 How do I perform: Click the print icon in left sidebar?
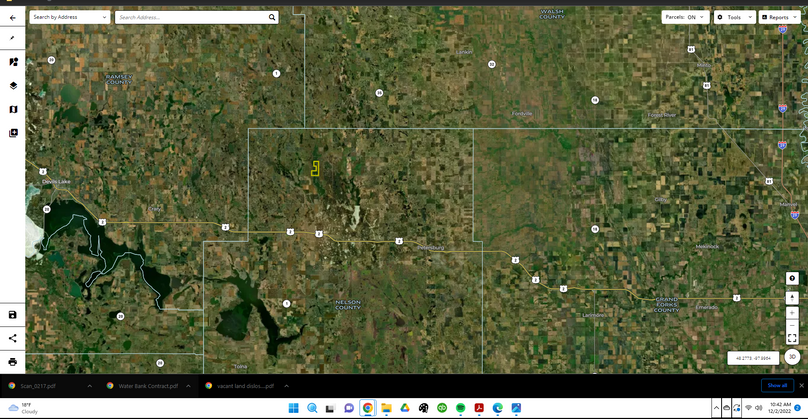pyautogui.click(x=13, y=362)
